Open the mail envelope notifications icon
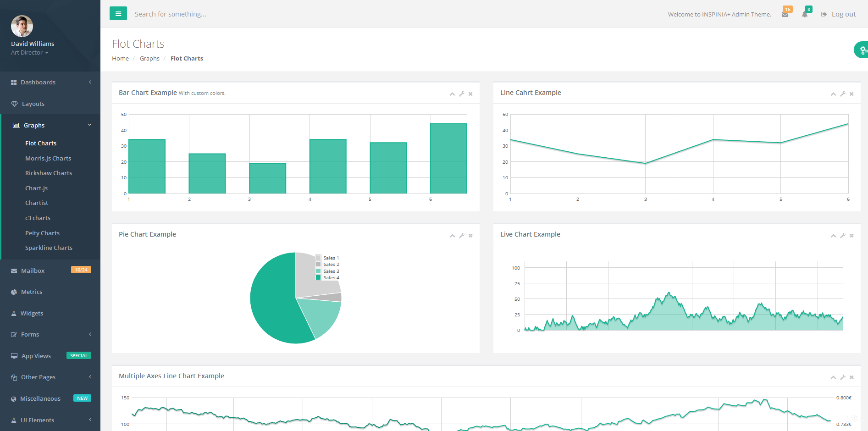The image size is (868, 431). (785, 14)
